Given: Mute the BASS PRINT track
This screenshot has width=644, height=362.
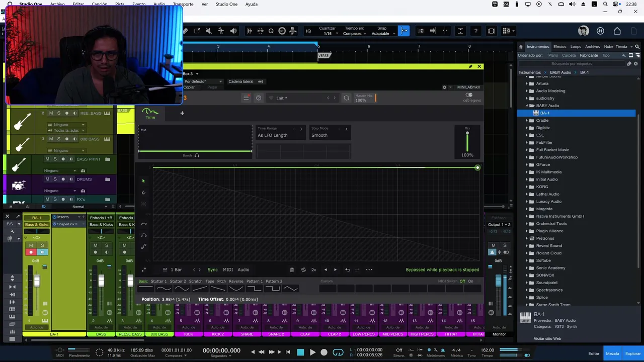Looking at the screenshot, I should 47,159.
